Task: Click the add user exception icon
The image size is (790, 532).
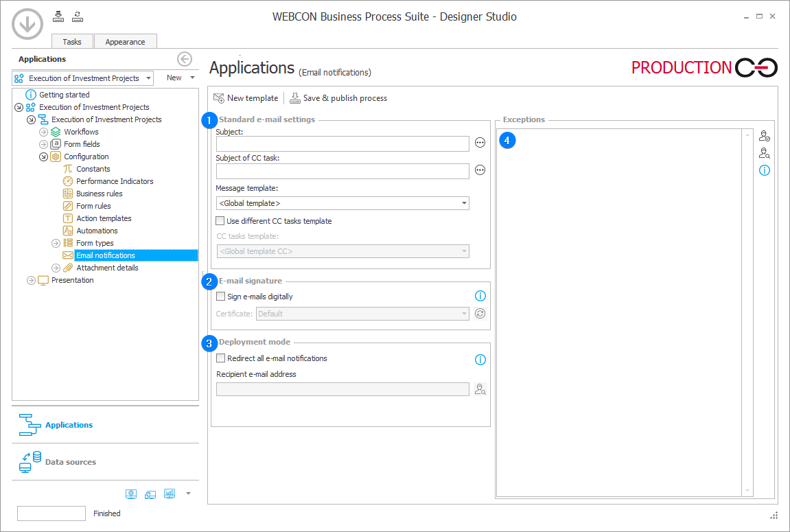Action: click(x=765, y=136)
